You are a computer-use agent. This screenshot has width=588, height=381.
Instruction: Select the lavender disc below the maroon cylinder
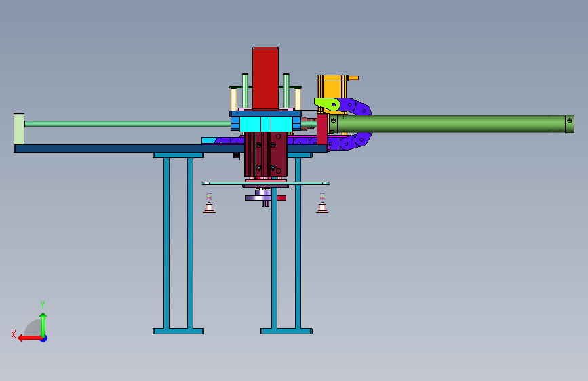(x=258, y=198)
